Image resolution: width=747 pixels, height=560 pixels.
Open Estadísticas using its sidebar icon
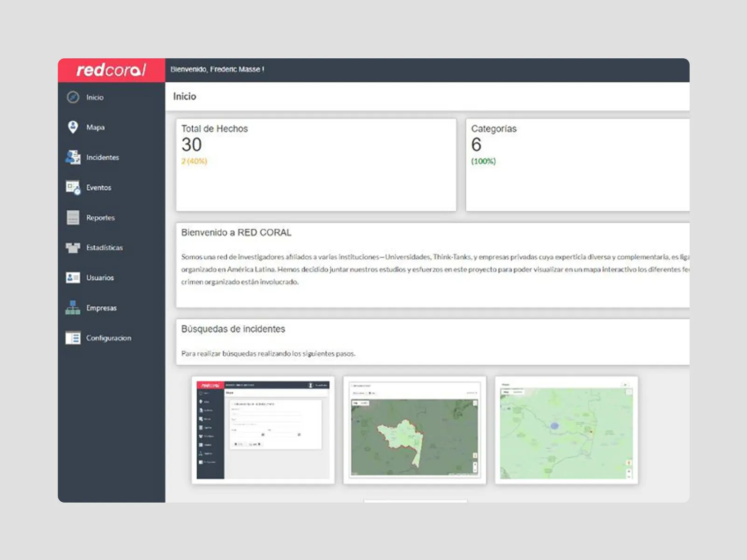[73, 248]
